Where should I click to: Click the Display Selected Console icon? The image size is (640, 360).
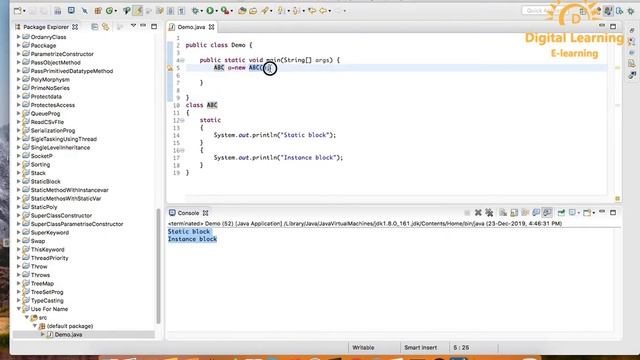[572, 213]
